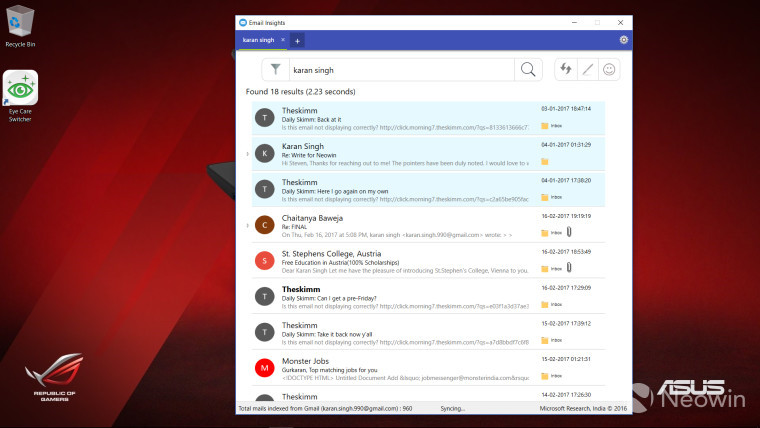Expand the Karan Singh email thread
760x428 pixels.
248,154
